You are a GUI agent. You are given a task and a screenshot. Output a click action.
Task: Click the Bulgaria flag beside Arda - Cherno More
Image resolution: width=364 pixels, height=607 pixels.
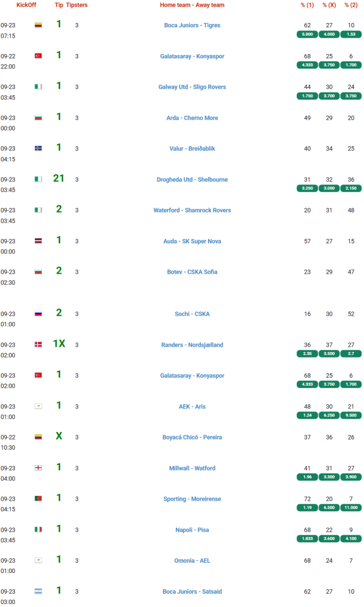pos(38,118)
